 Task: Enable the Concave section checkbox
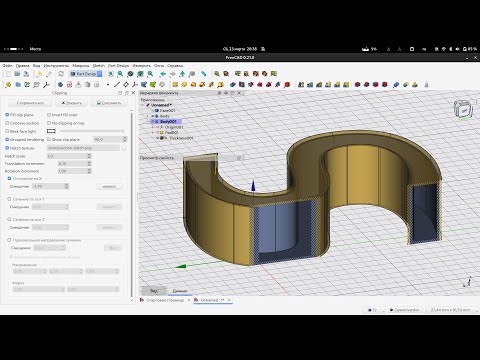point(7,123)
